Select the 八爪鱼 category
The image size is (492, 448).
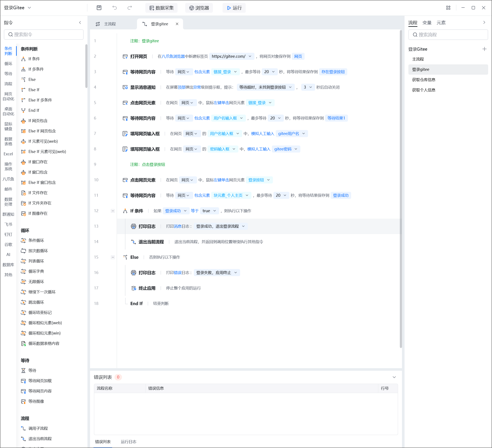pyautogui.click(x=8, y=179)
